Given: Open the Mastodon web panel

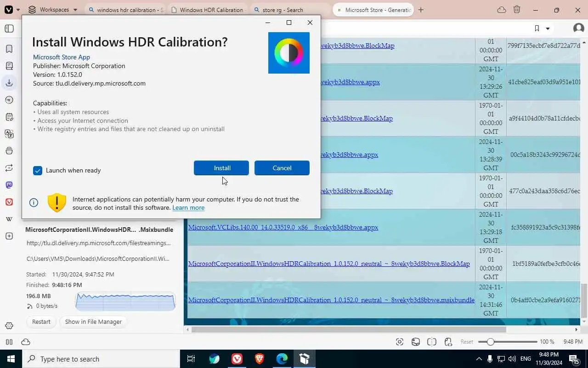Looking at the screenshot, I should tap(9, 185).
